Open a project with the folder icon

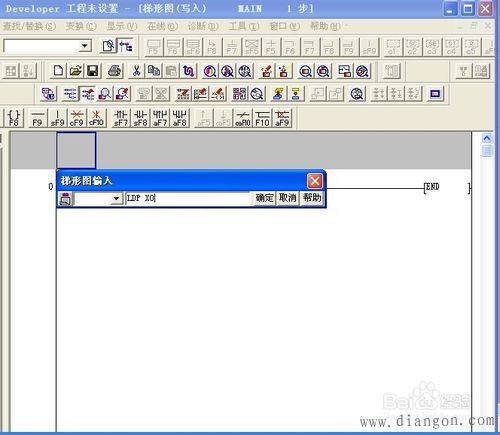[x=76, y=71]
